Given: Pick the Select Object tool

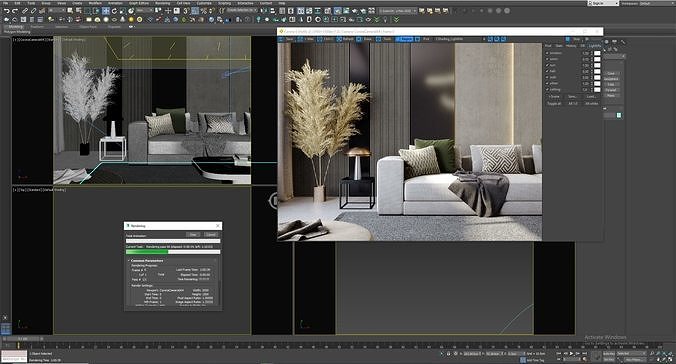Looking at the screenshot, I should point(70,11).
